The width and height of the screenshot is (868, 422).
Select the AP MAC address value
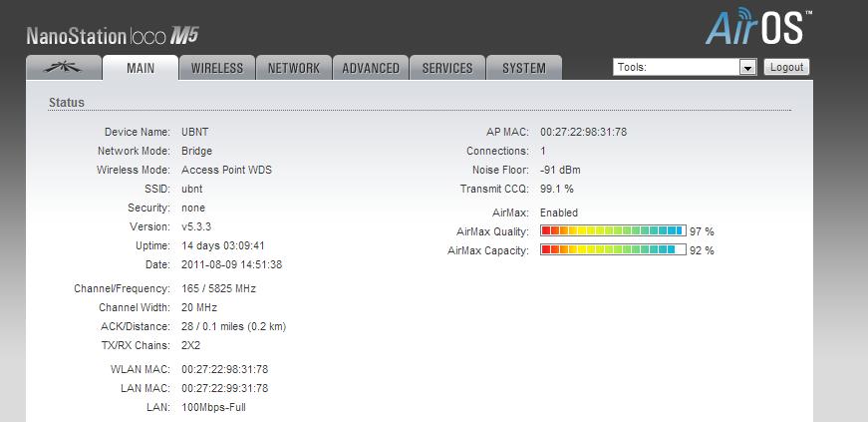point(583,132)
